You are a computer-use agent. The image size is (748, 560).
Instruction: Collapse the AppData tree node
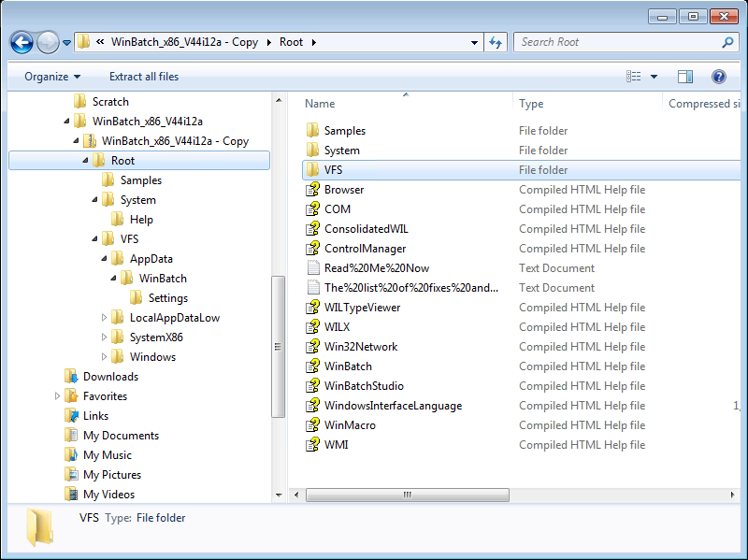[x=104, y=259]
